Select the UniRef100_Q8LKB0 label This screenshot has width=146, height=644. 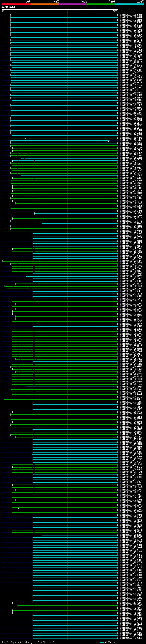131,140
